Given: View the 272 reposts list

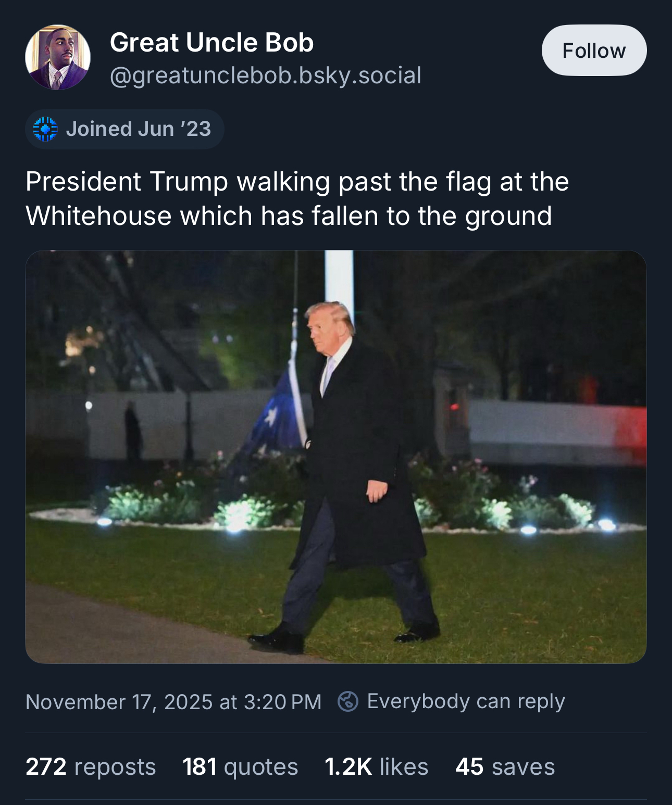Looking at the screenshot, I should point(91,766).
